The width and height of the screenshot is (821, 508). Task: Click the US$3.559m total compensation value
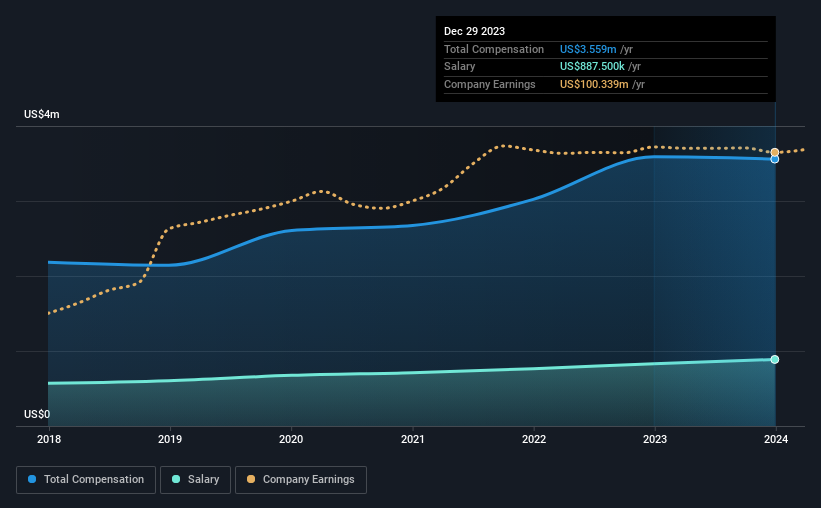click(588, 49)
